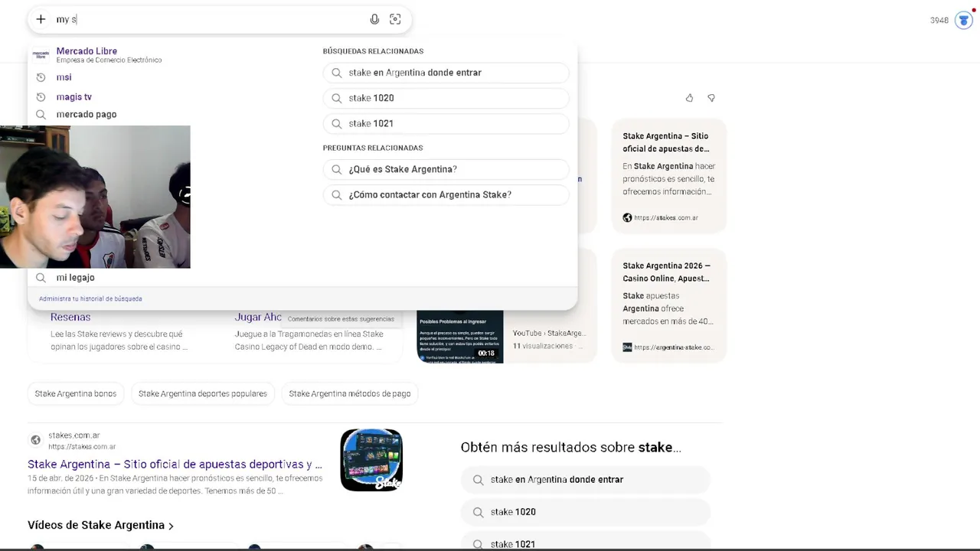
Task: Click 'Comentarios sobre estas sugerencias' text
Action: coord(341,319)
